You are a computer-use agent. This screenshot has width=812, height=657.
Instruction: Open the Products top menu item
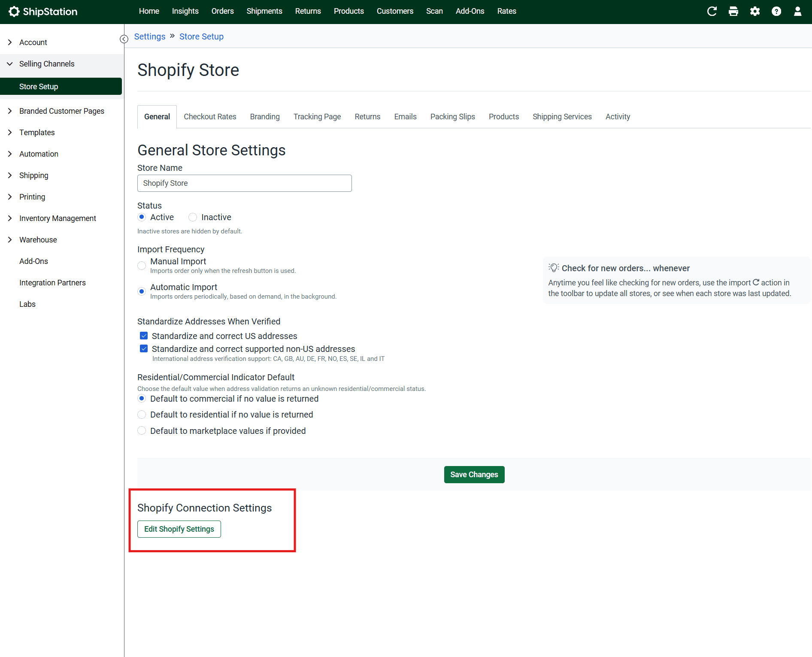click(x=349, y=11)
